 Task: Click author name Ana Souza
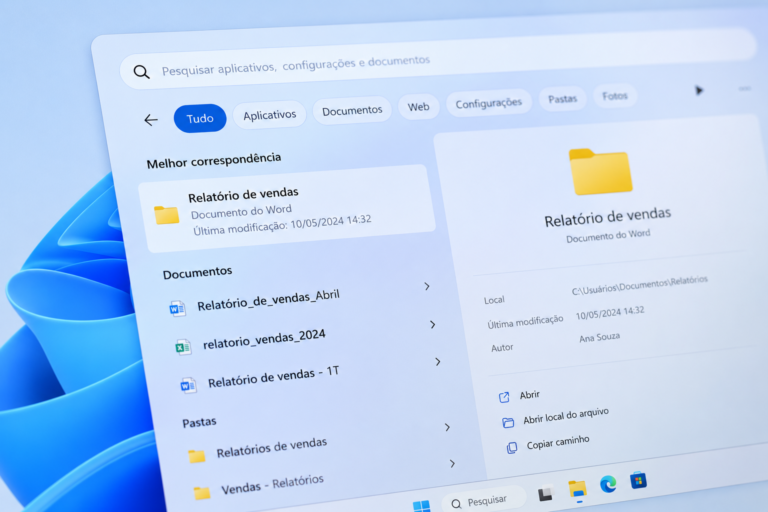click(600, 338)
